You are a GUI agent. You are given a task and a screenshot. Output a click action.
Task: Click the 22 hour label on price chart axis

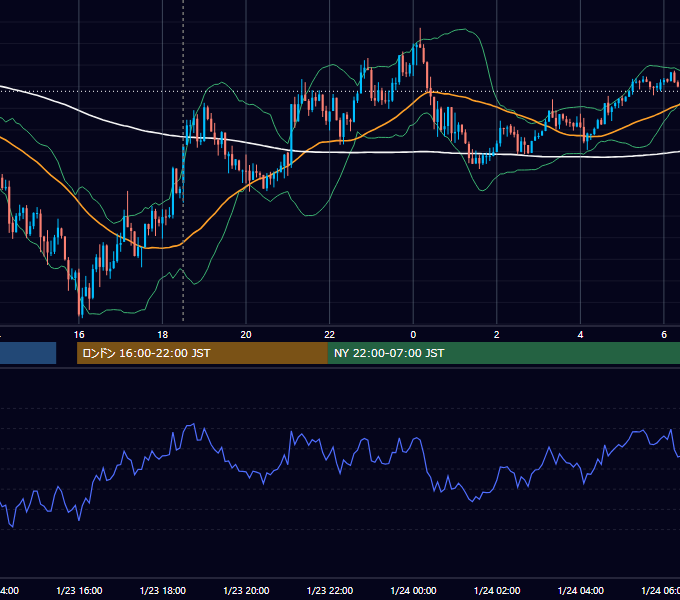click(x=330, y=335)
